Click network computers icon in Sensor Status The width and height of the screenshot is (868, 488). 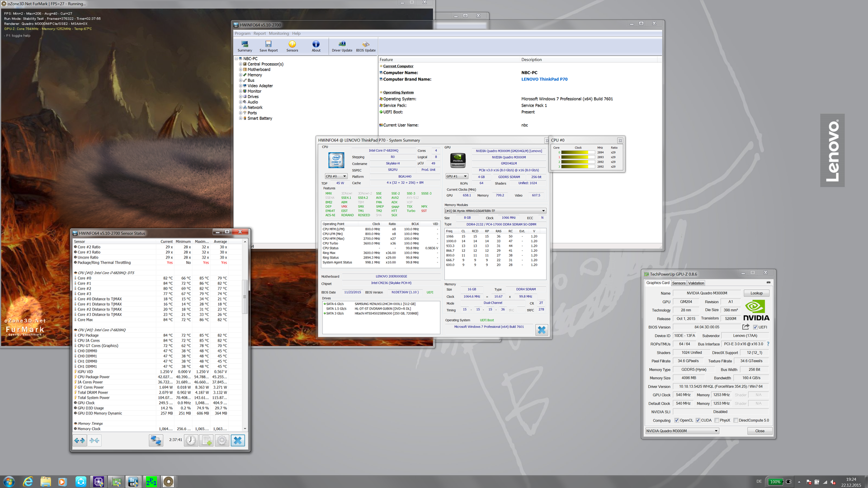156,440
